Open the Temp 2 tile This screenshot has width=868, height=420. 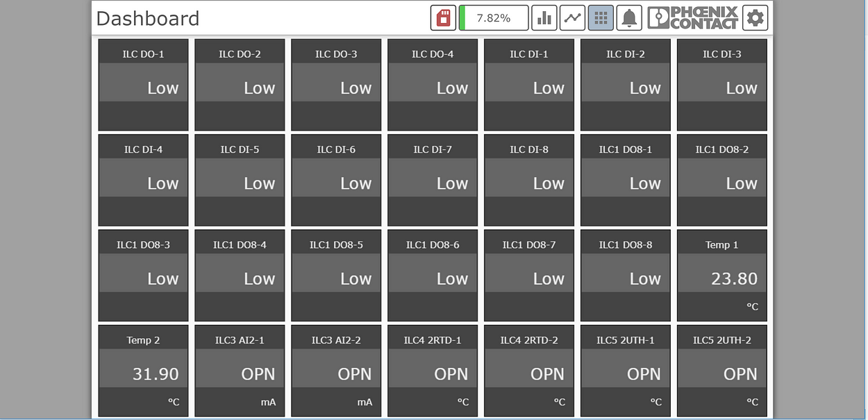point(143,370)
